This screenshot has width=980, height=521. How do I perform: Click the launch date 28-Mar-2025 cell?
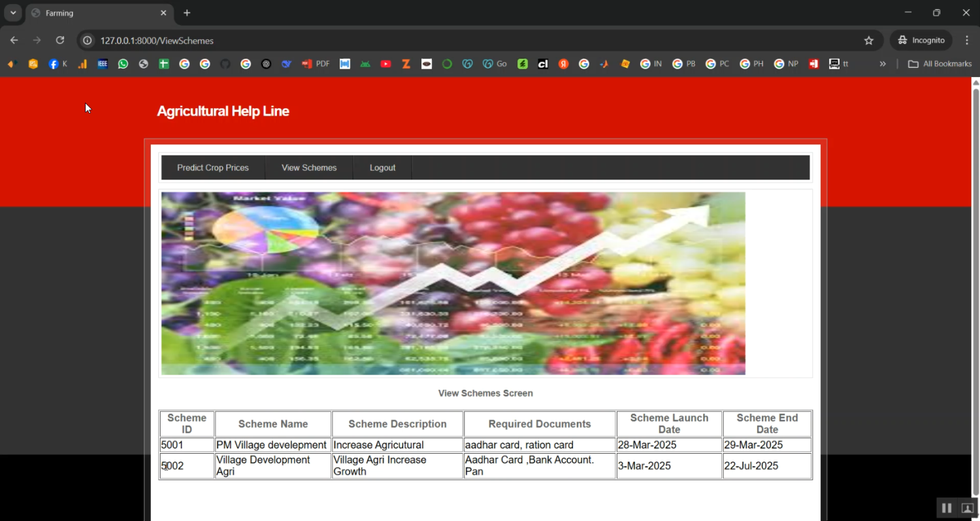pyautogui.click(x=669, y=445)
